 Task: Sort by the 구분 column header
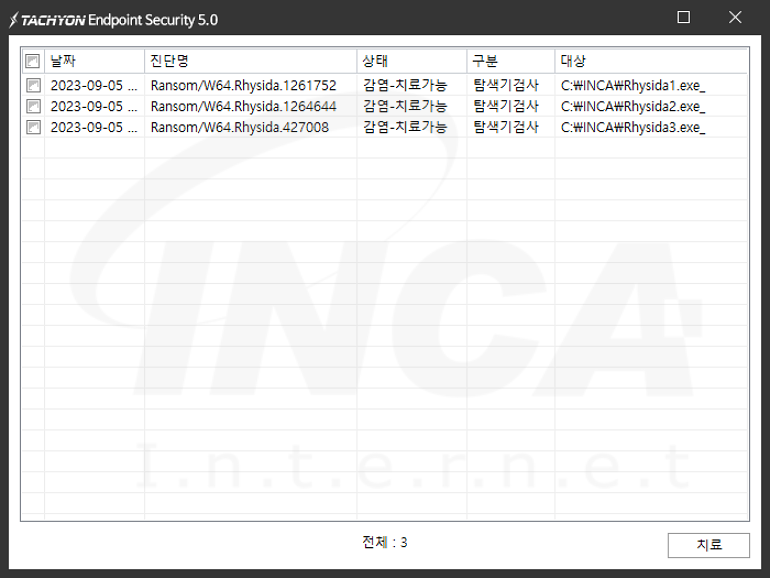511,61
